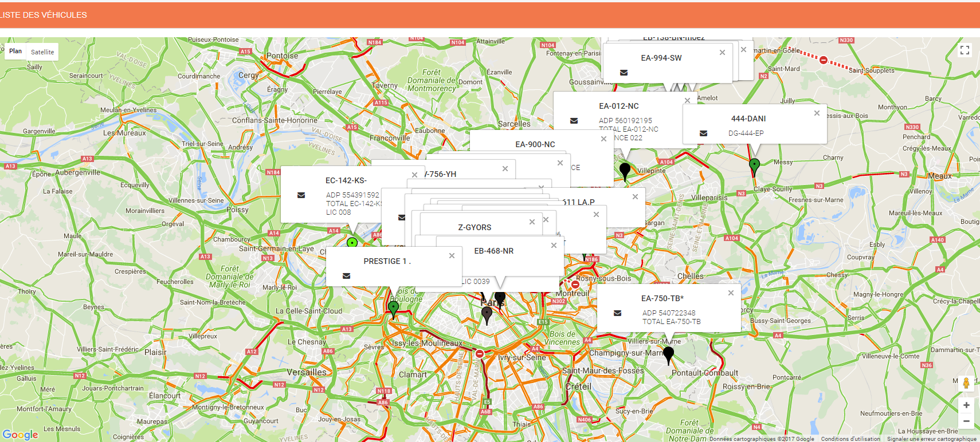Zoom out on the map
980x442 pixels.
(966, 421)
